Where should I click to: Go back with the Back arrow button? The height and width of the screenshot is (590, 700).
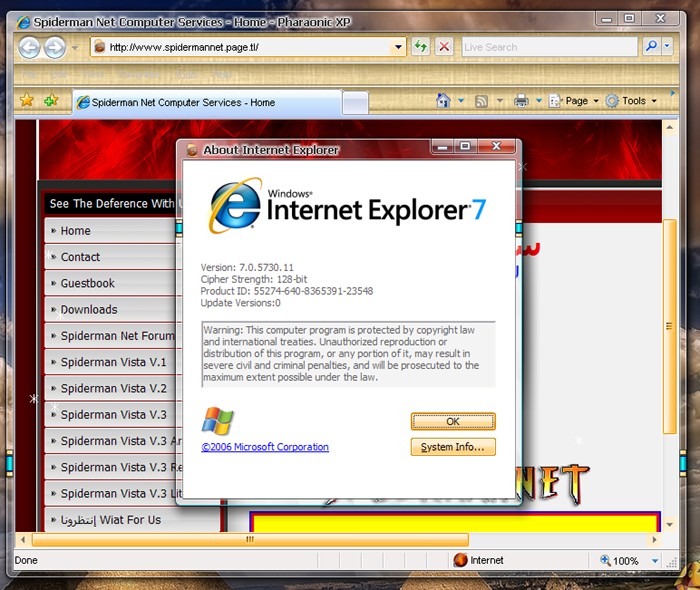pos(29,47)
